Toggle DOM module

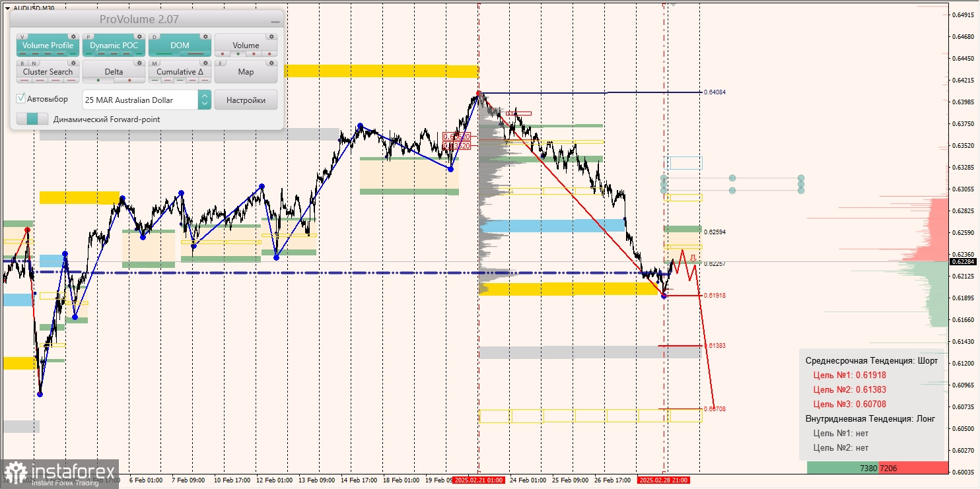pyautogui.click(x=180, y=45)
